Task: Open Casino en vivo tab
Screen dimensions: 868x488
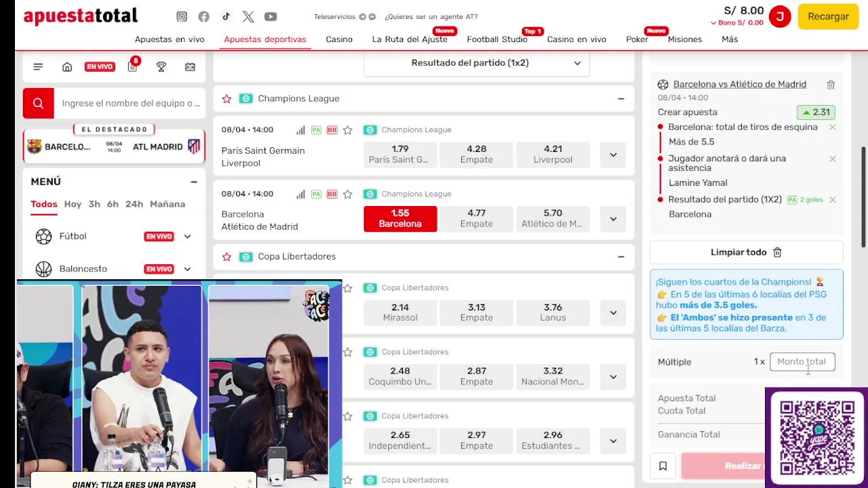Action: pyautogui.click(x=576, y=39)
